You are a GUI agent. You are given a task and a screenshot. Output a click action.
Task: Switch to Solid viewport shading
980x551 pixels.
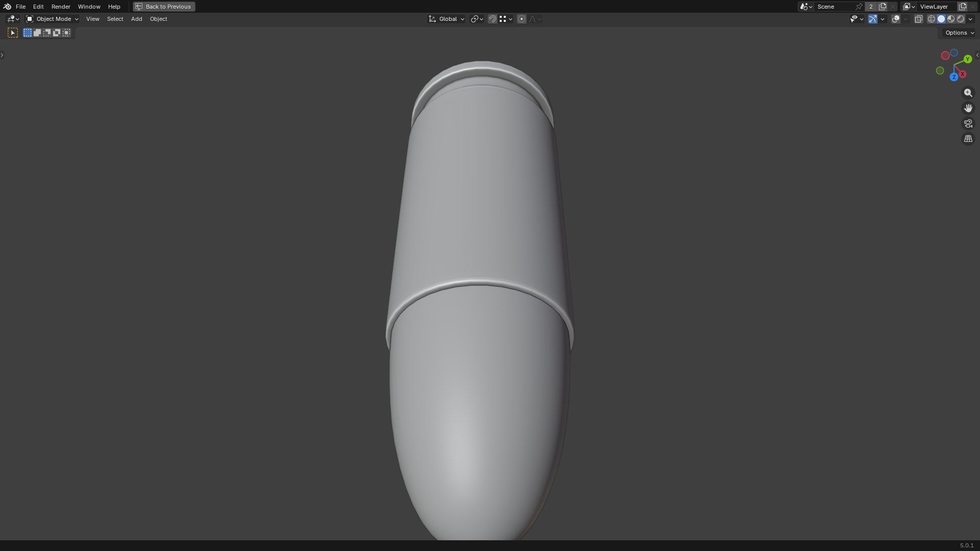[941, 19]
